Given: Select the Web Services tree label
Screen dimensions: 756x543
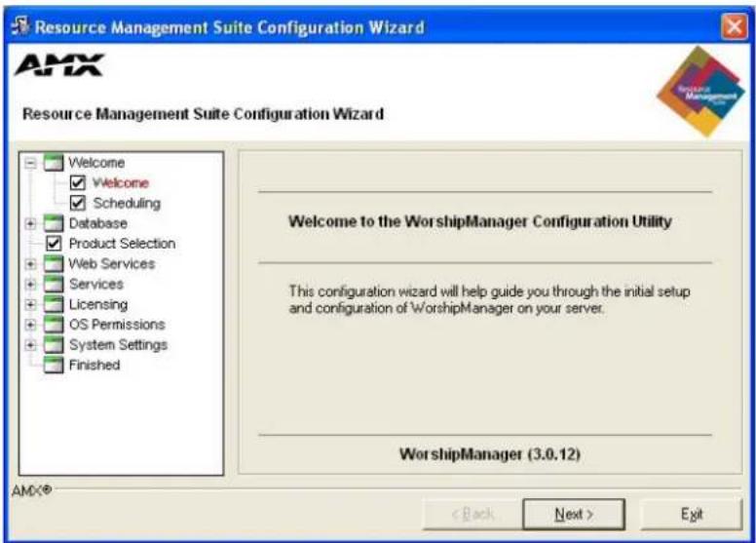Looking at the screenshot, I should [112, 263].
